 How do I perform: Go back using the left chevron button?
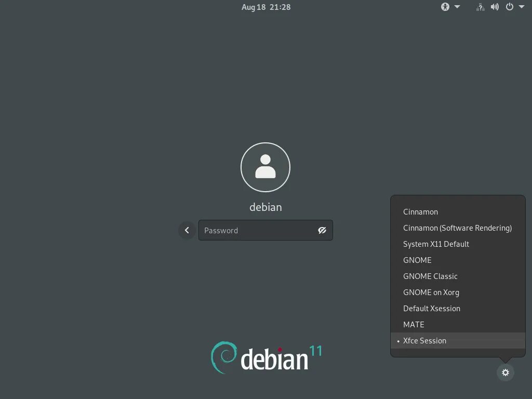click(x=187, y=230)
